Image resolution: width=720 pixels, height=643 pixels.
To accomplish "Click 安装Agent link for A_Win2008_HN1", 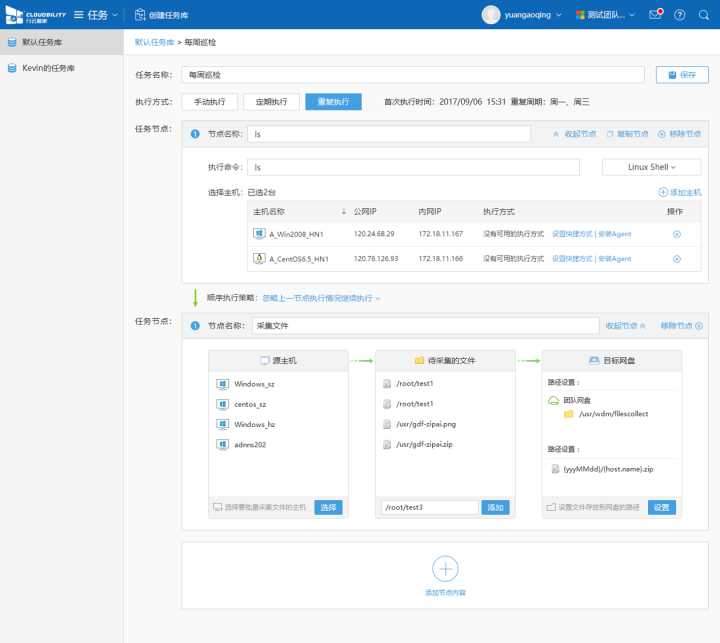I will (x=614, y=234).
